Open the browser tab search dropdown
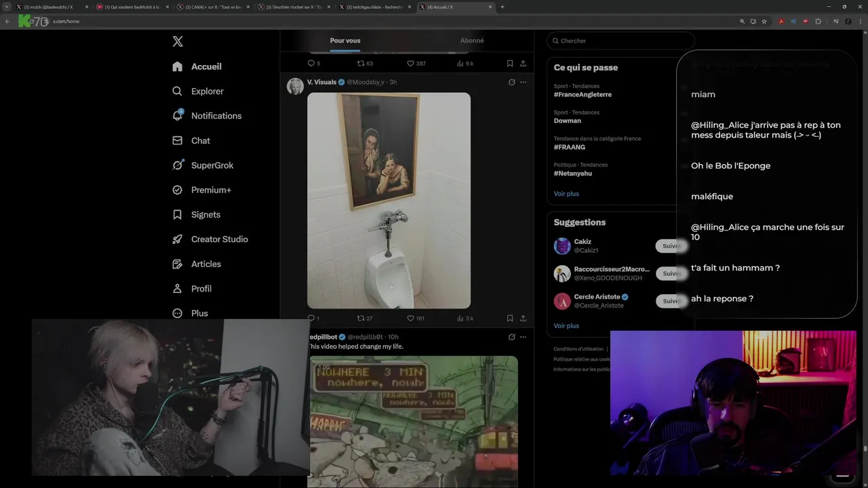 click(x=6, y=7)
